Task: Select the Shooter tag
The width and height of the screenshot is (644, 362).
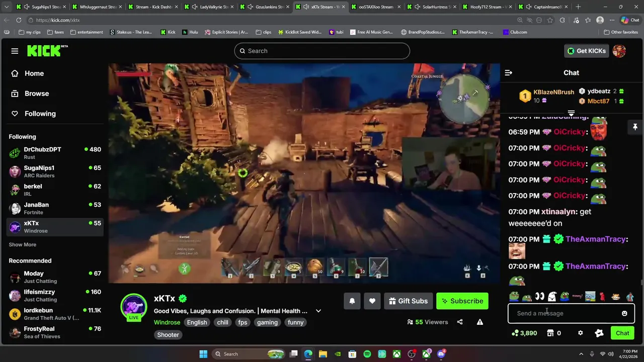Action: 168,335
